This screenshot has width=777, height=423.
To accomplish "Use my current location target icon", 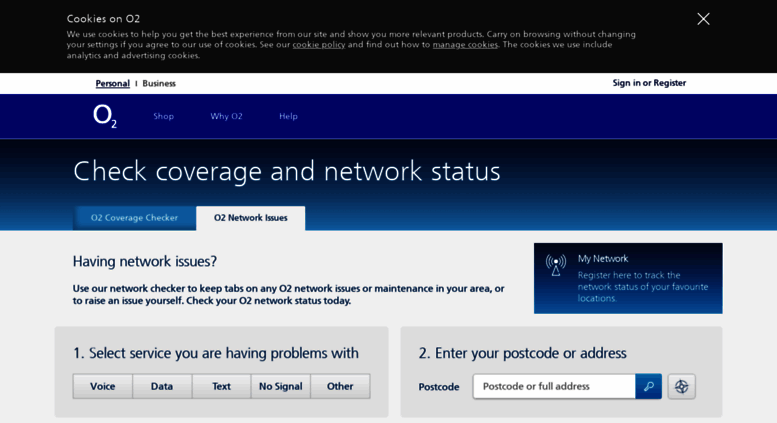I will click(x=681, y=386).
